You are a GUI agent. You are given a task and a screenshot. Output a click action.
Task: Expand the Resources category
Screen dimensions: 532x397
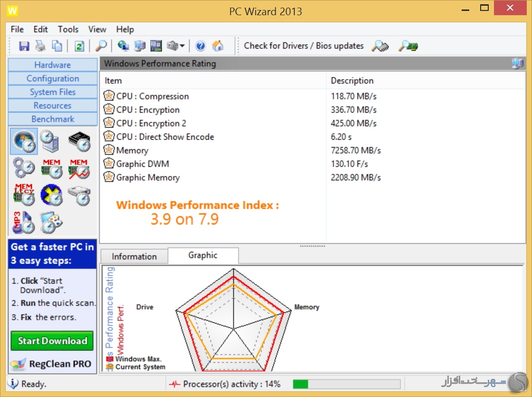point(53,105)
